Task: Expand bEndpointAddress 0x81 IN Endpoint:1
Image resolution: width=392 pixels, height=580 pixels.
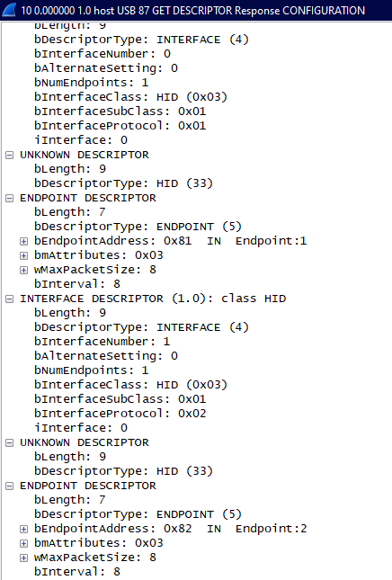Action: pos(23,241)
